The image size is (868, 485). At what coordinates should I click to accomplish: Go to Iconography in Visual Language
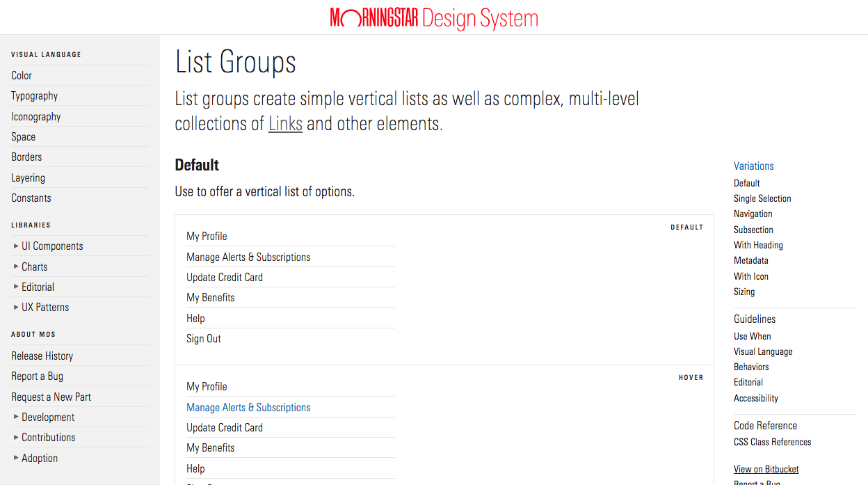point(35,116)
